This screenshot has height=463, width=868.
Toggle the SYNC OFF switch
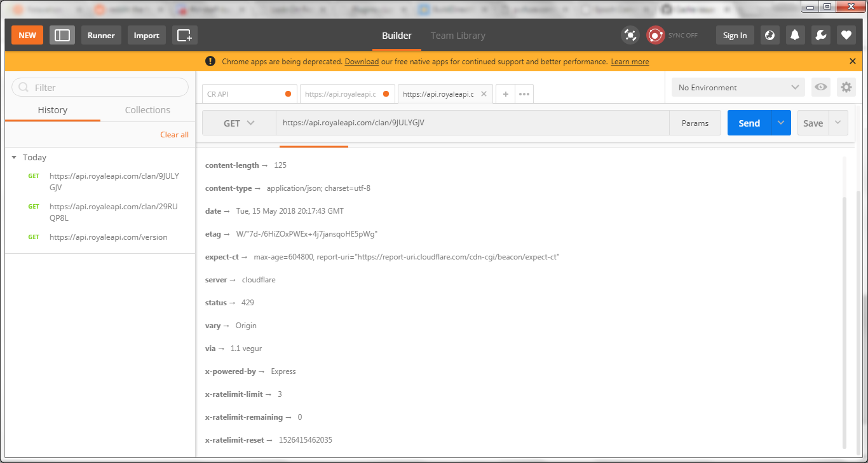(x=656, y=35)
